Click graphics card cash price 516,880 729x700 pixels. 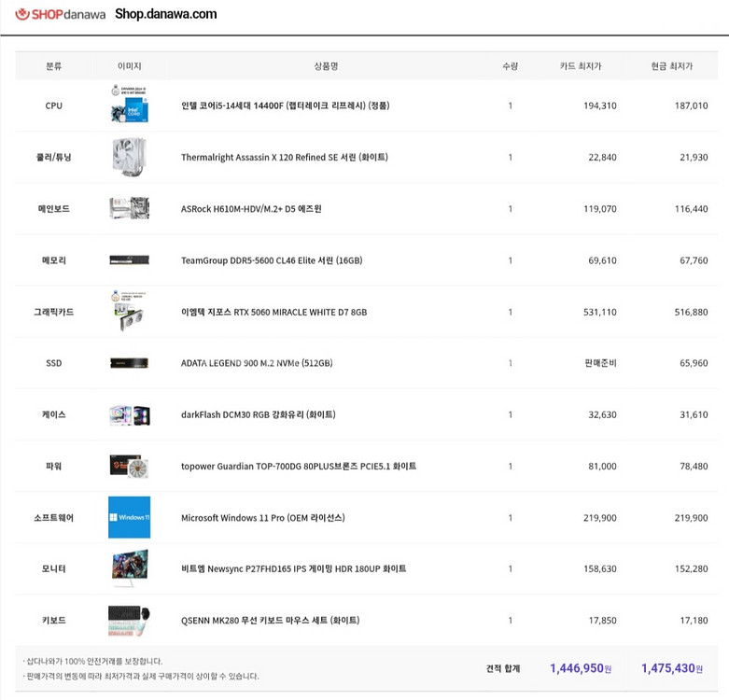tap(691, 312)
